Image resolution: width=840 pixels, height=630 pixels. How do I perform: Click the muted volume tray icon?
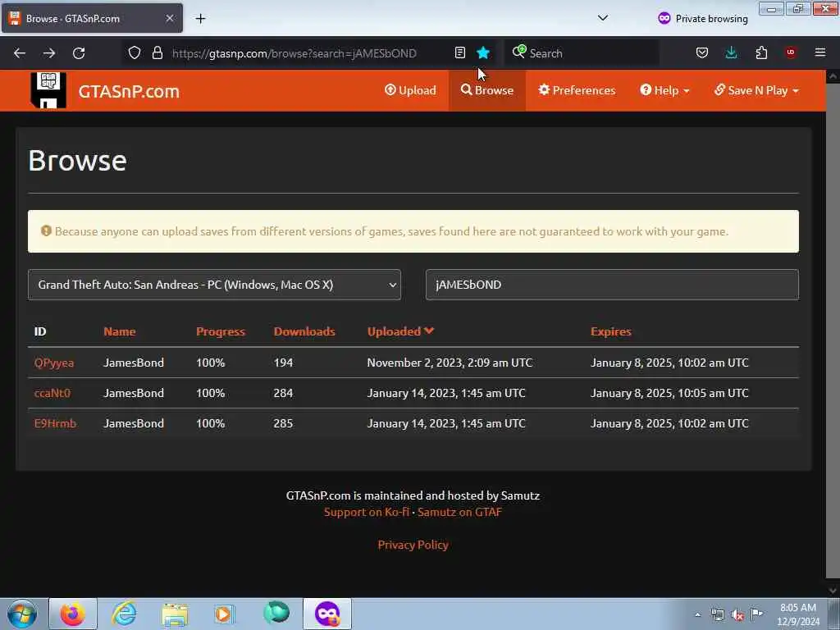pos(737,615)
